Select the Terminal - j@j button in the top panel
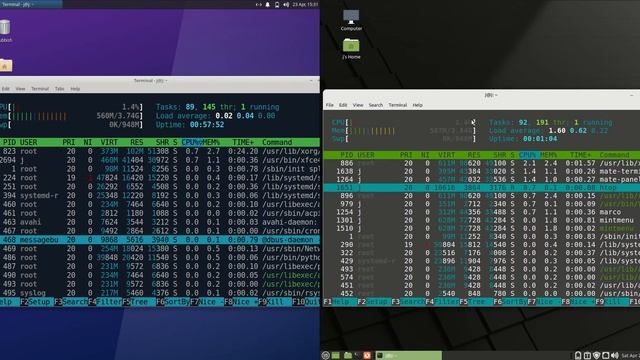 pyautogui.click(x=31, y=4)
